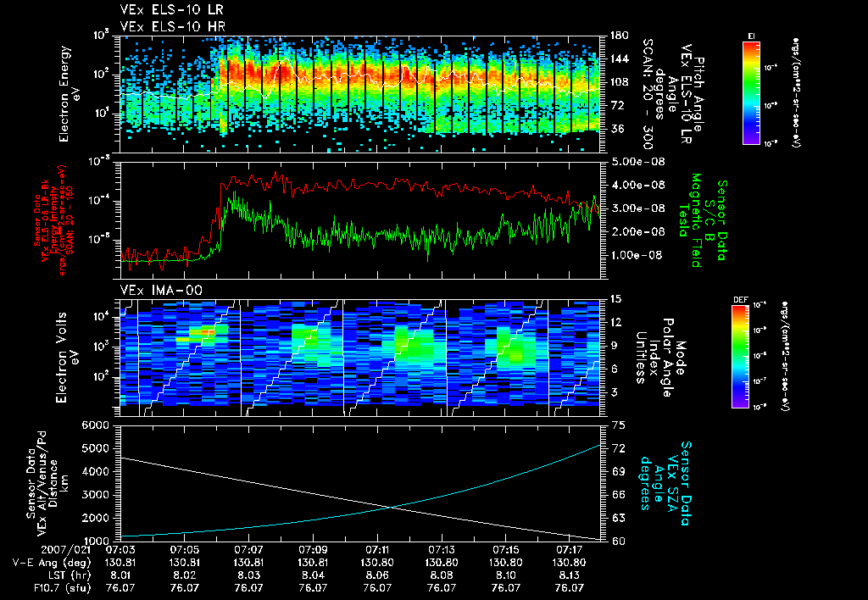Click the 07:09 time tick label
The image size is (868, 600).
tap(313, 550)
